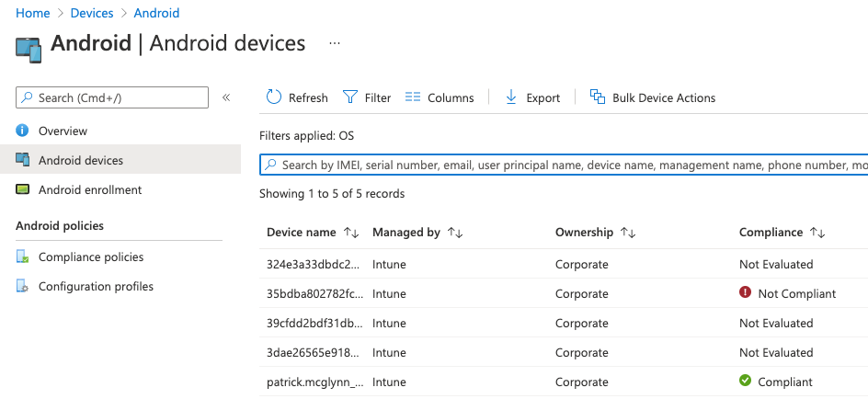Click the Refresh icon in toolbar
The height and width of the screenshot is (399, 868).
(x=274, y=97)
